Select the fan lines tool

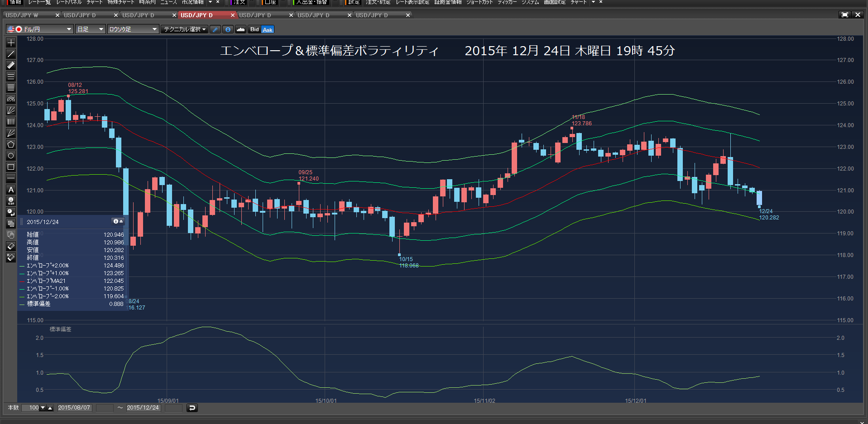tap(11, 110)
